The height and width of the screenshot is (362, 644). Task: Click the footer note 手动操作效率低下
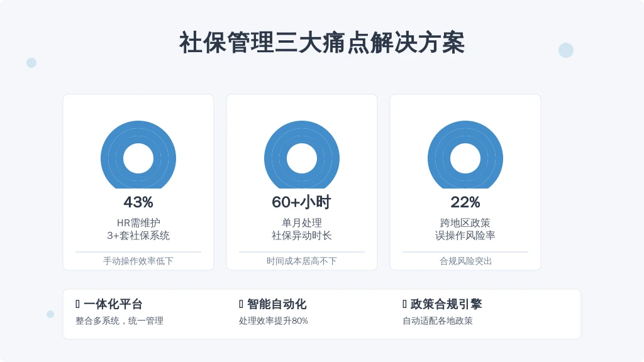tap(138, 261)
